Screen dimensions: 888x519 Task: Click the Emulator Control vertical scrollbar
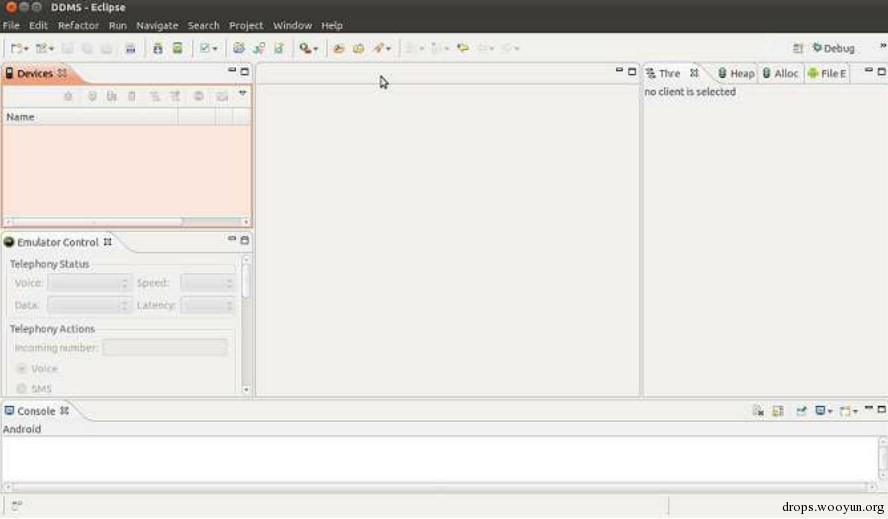tap(246, 324)
